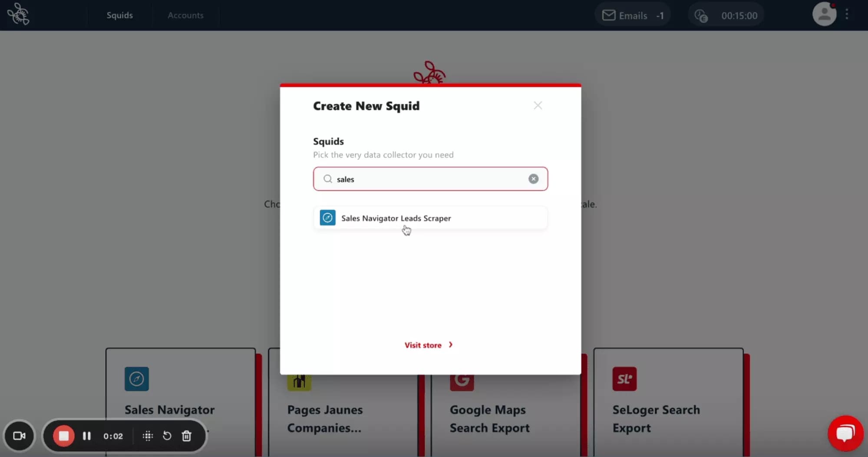
Task: Focus the squid search field containing sales
Action: [x=430, y=179]
